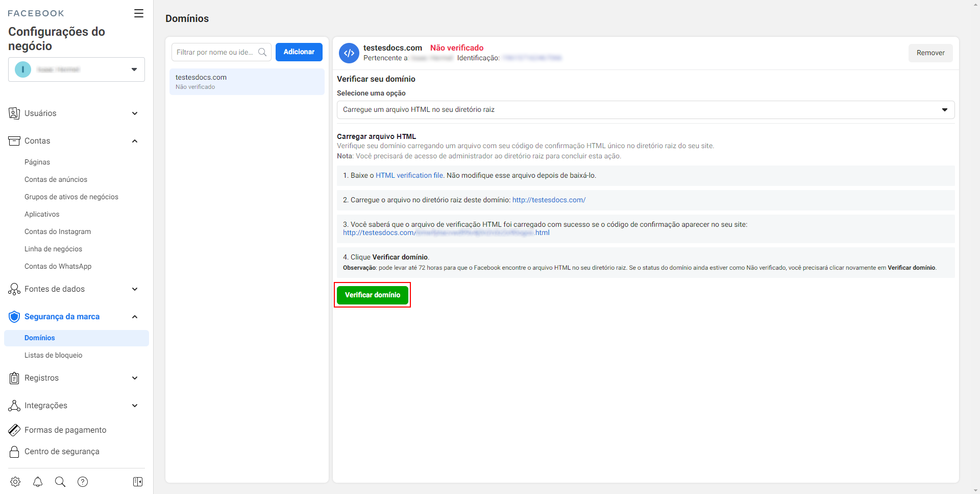
Task: Click the Segurança da marca shield icon
Action: click(x=14, y=317)
